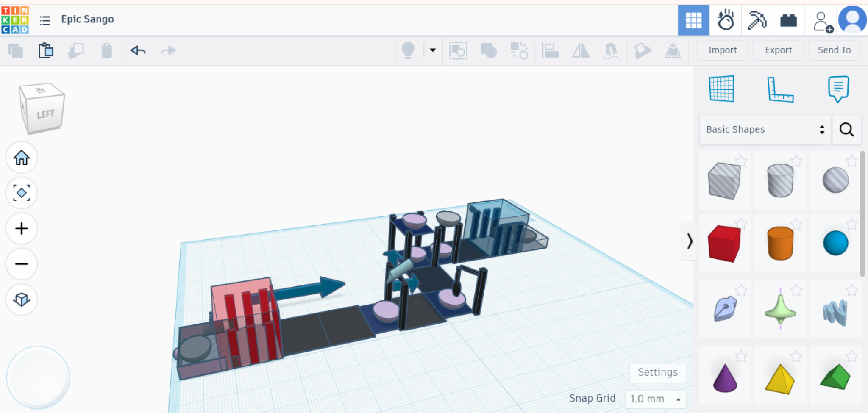Favorite the purple Cone with star
This screenshot has height=413, width=868.
pos(741,356)
